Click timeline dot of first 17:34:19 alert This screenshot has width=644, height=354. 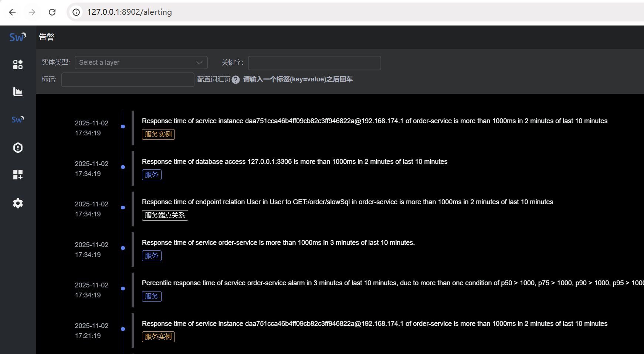click(x=123, y=127)
